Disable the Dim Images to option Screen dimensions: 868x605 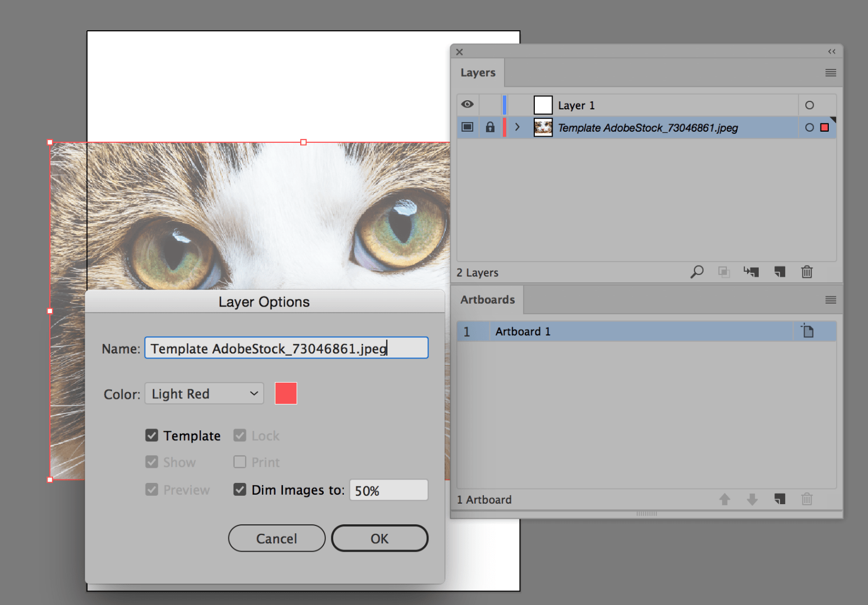tap(240, 489)
